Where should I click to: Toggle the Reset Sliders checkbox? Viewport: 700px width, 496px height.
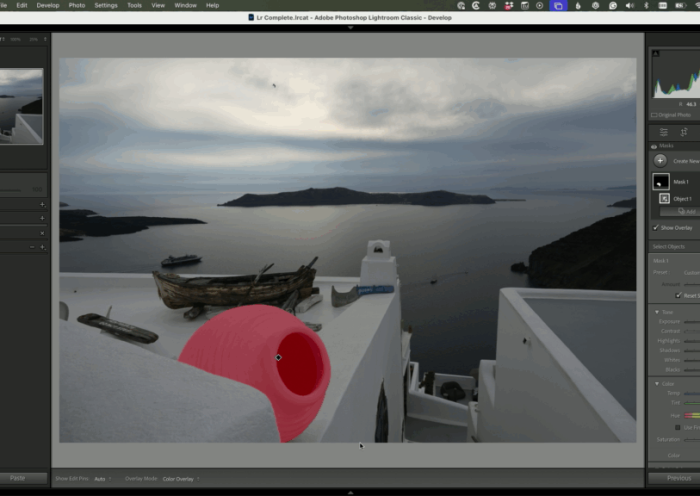[678, 295]
